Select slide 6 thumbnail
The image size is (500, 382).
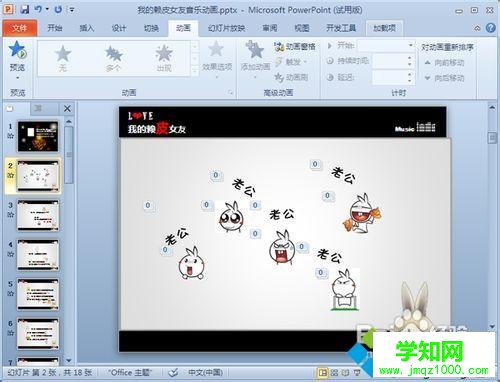pos(38,333)
